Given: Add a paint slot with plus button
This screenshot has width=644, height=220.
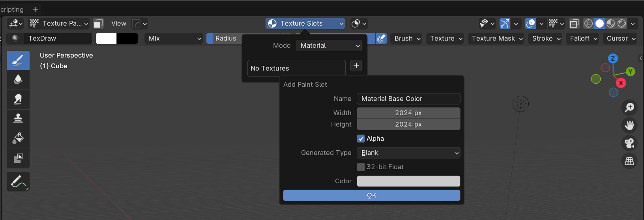Looking at the screenshot, I should tap(356, 65).
